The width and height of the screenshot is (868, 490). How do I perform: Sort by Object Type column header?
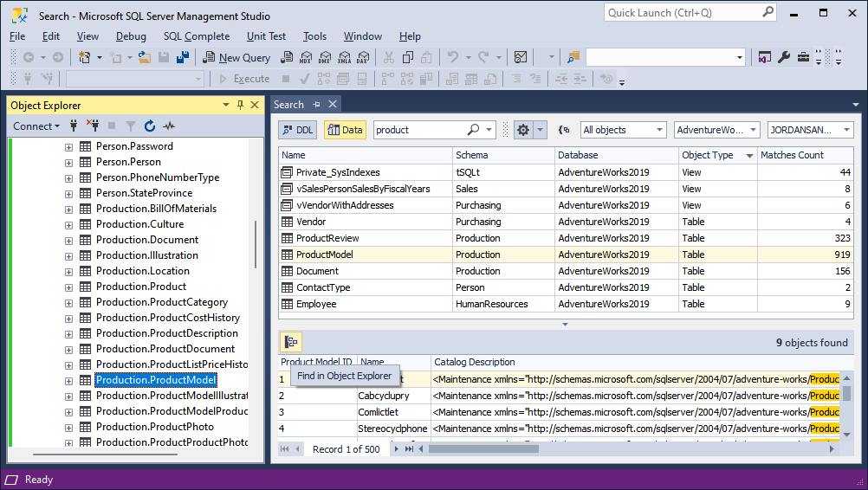[x=717, y=156]
